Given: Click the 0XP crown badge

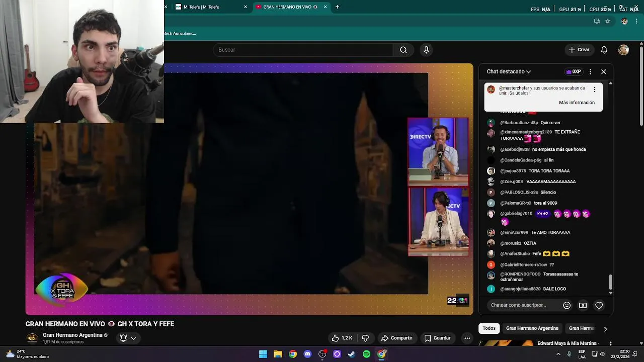Looking at the screenshot, I should [x=574, y=71].
